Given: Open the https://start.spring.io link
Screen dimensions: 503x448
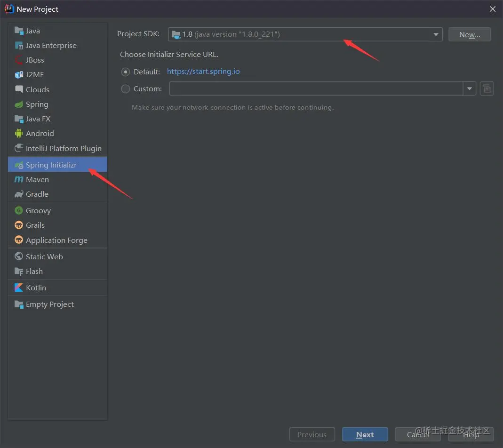Looking at the screenshot, I should (x=203, y=71).
